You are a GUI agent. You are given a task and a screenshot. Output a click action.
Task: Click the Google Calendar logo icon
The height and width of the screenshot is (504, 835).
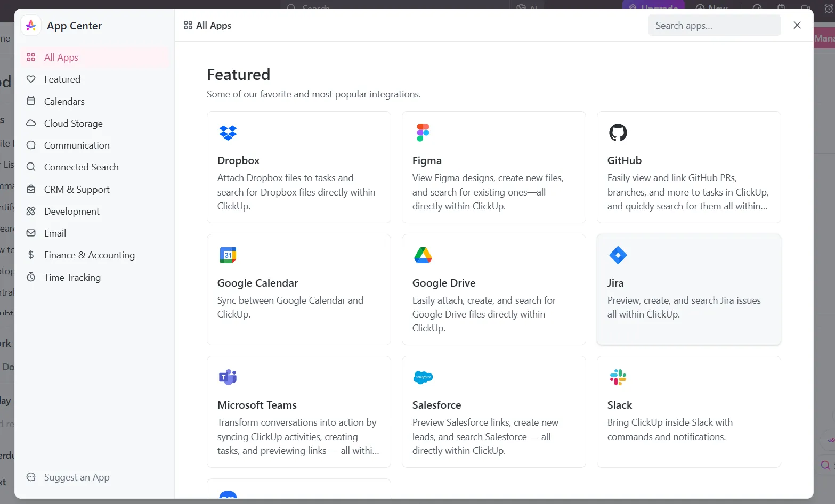[x=228, y=255]
